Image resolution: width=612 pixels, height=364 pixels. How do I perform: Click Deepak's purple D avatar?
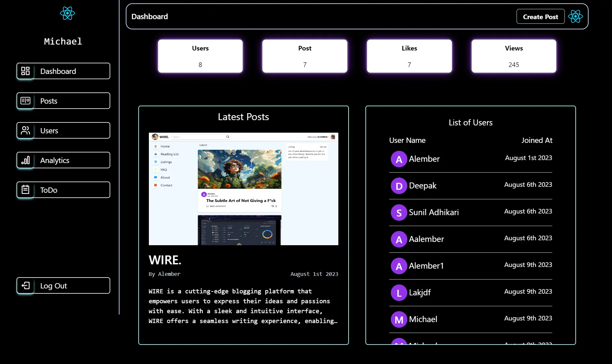[399, 186]
